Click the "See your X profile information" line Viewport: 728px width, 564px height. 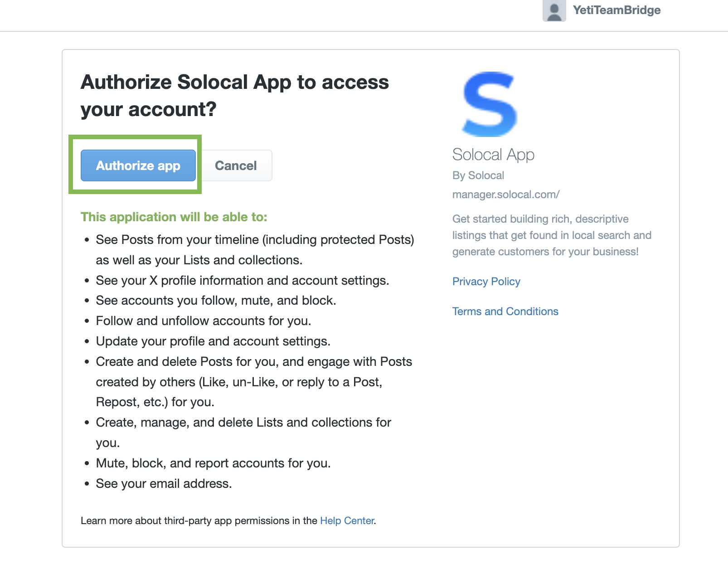242,281
